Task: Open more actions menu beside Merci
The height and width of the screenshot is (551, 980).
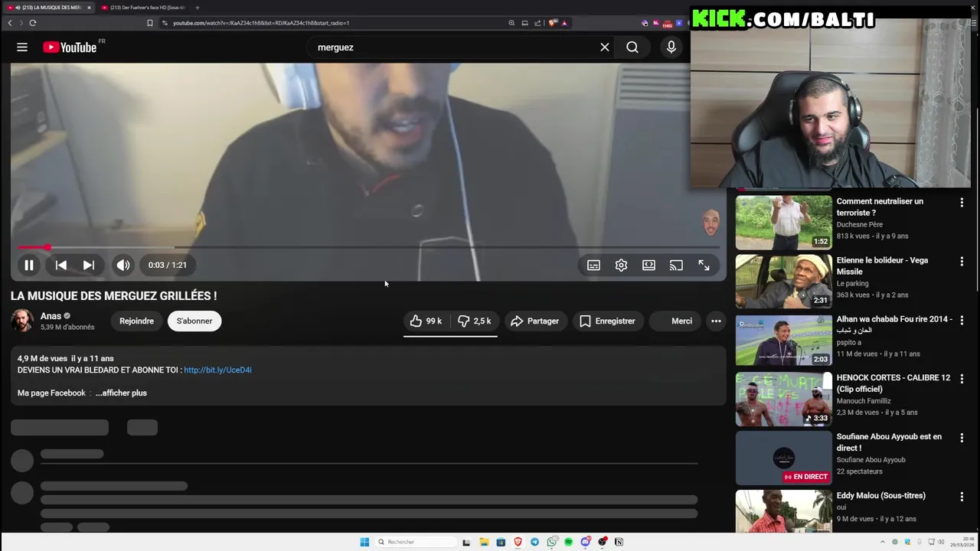Action: coord(716,321)
